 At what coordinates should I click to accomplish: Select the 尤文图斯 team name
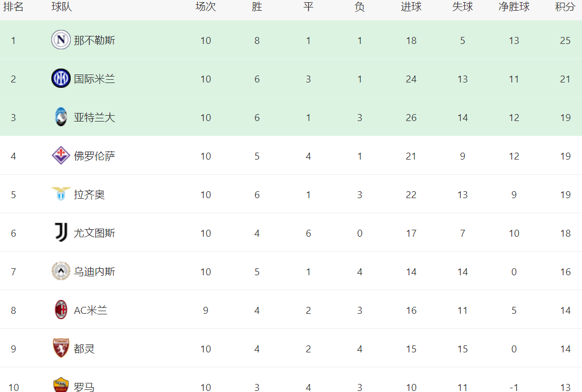[x=94, y=233]
